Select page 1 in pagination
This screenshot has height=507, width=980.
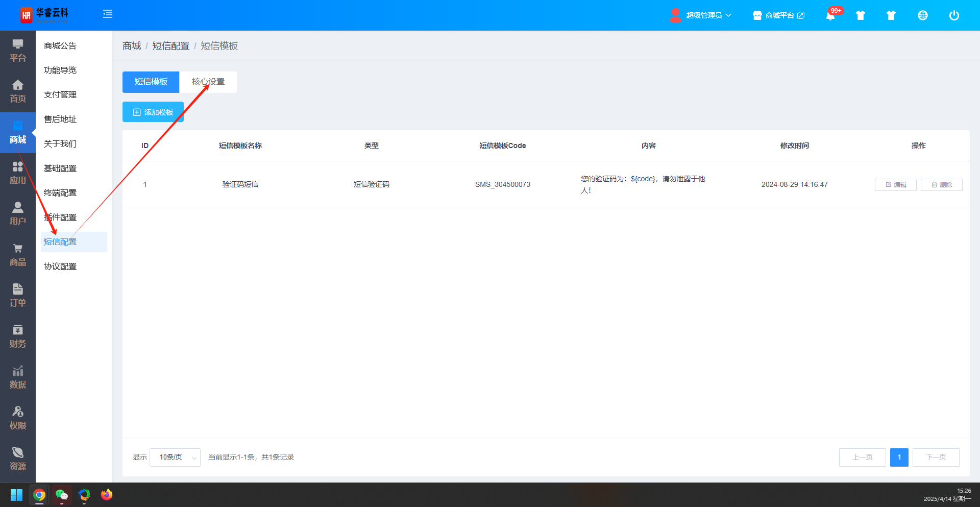click(x=899, y=457)
